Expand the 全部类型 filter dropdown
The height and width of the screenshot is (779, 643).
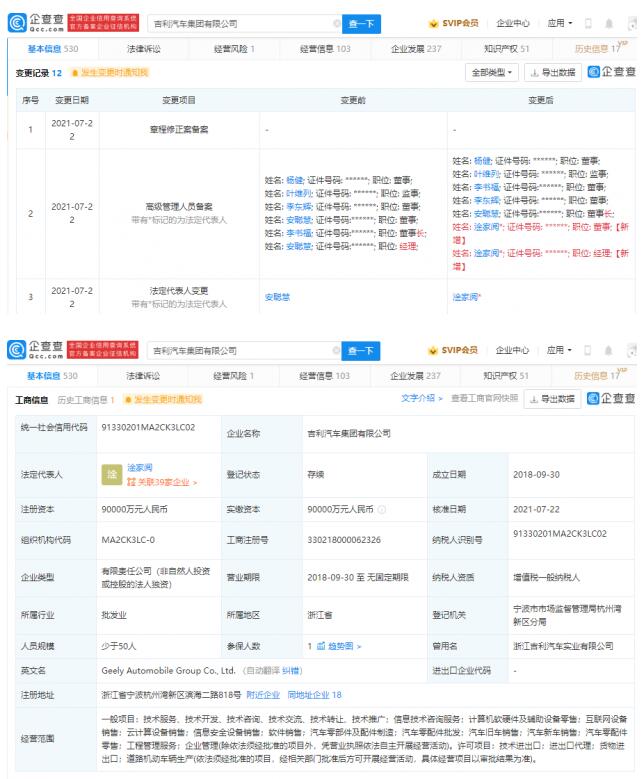492,73
